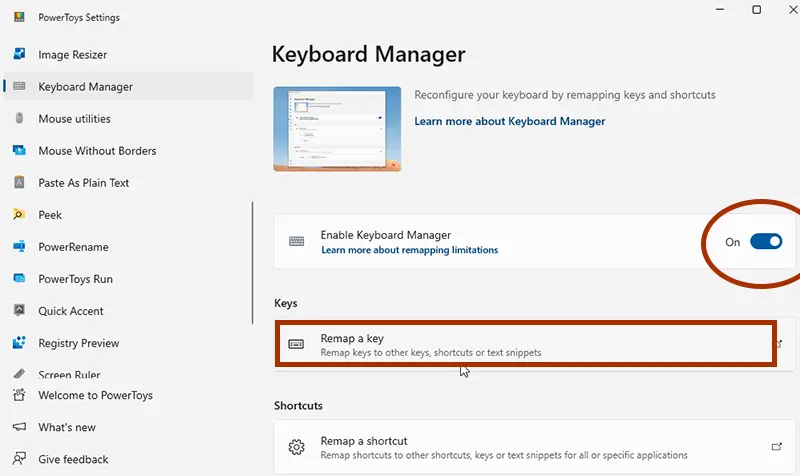This screenshot has height=476, width=800.
Task: Open Learn more about remapping limitations link
Action: click(x=409, y=250)
